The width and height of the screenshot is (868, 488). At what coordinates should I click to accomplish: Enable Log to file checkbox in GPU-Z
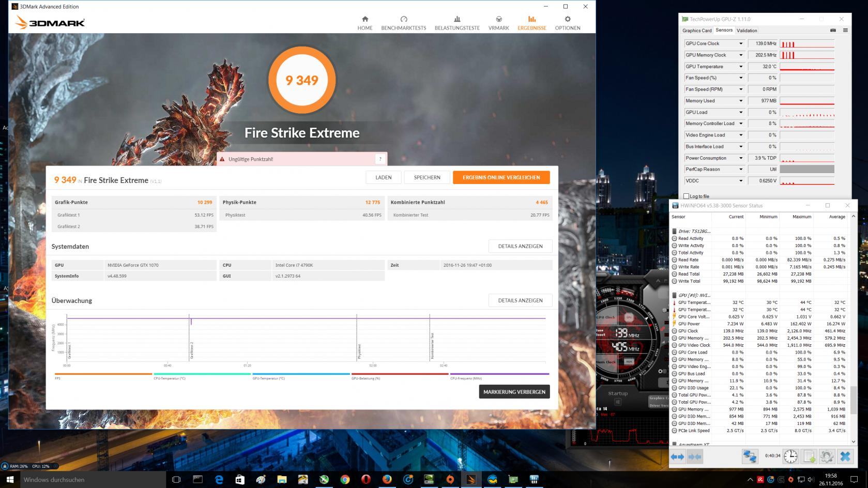point(686,196)
